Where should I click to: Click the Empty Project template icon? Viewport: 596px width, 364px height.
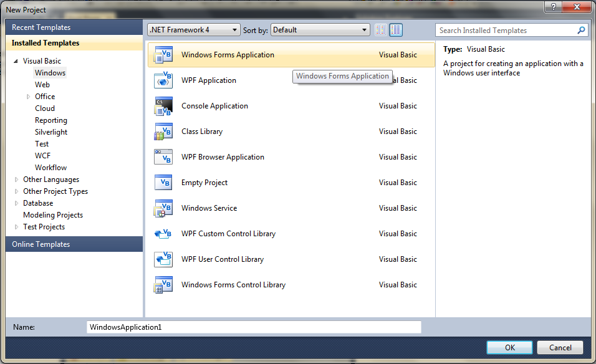click(163, 183)
